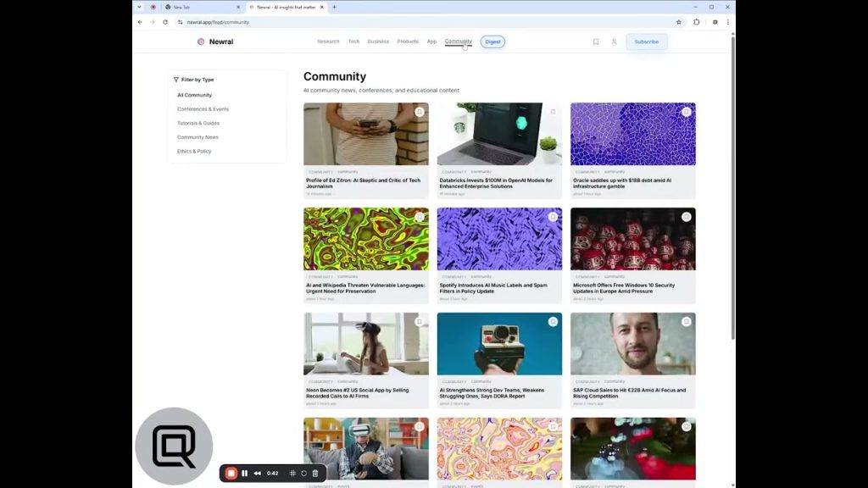Image resolution: width=868 pixels, height=488 pixels.
Task: Open the browser extensions puzzle menu
Action: [697, 22]
